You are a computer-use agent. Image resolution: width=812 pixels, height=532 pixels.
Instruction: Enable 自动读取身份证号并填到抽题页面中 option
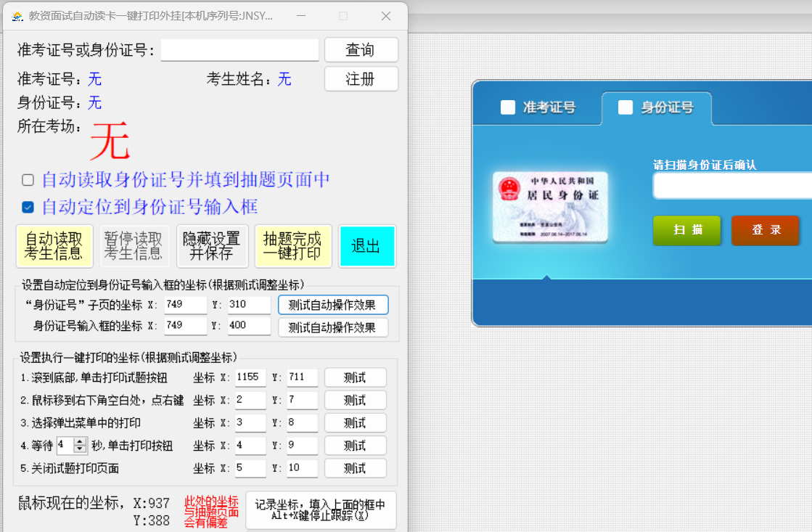tap(27, 179)
